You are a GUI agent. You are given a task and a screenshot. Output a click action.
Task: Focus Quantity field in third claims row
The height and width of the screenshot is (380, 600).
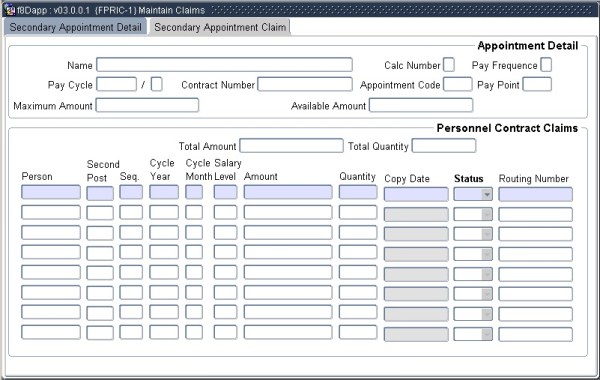[358, 232]
